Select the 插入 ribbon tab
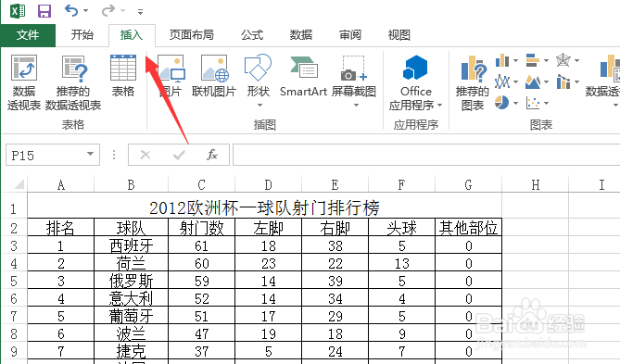This screenshot has width=620, height=364. (132, 35)
